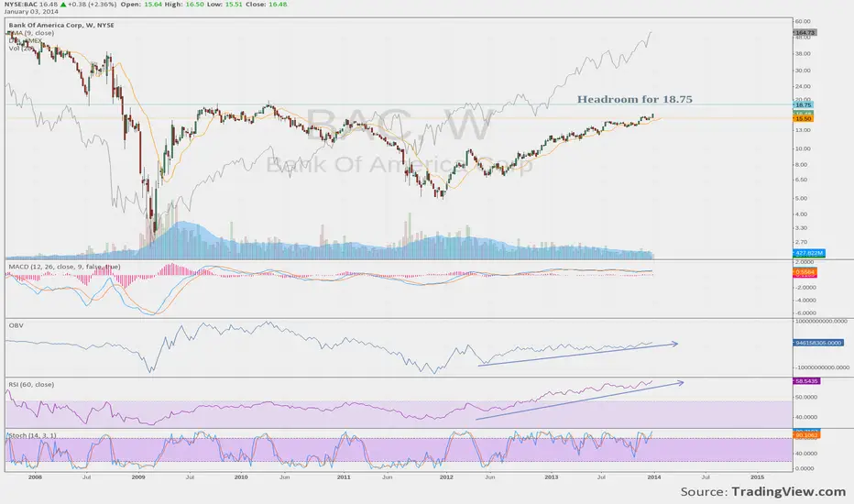
Task: Click the 13.00 price axis label
Action: [803, 130]
